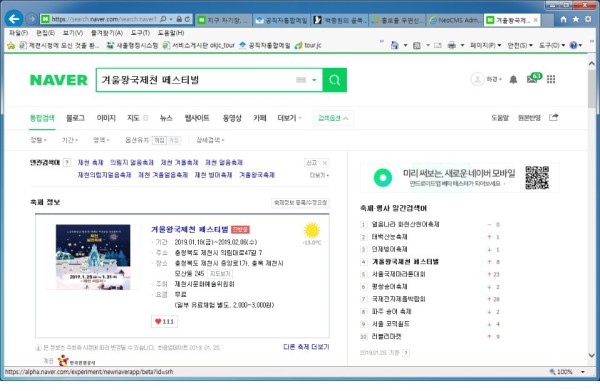Open the 도움말(H) menu
Screen dimensions: 600x391
click(171, 33)
